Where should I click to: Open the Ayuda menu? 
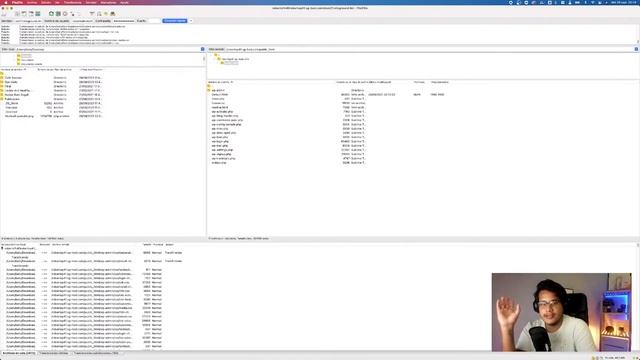[124, 2]
